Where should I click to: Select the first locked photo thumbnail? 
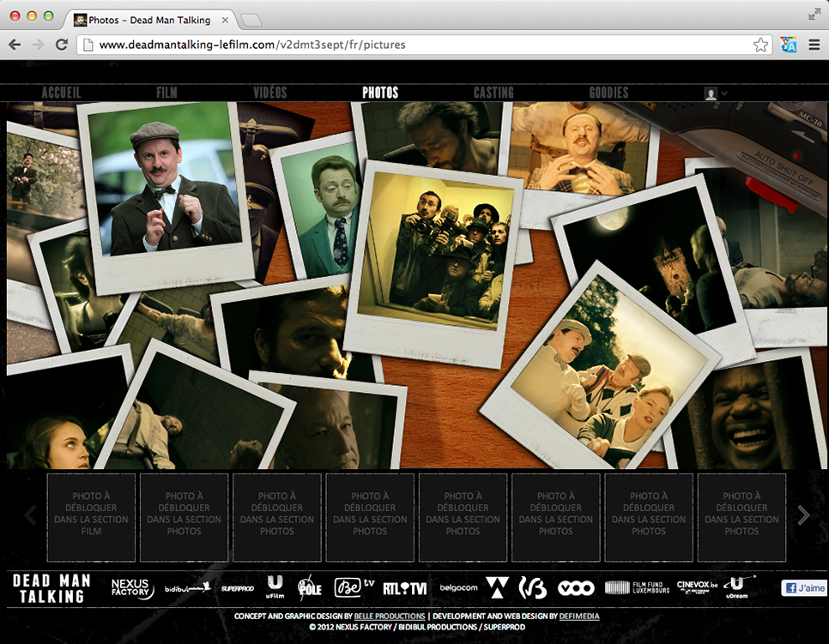pyautogui.click(x=91, y=518)
